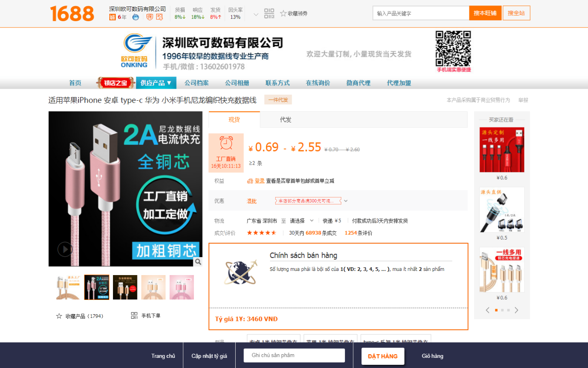Select the fourth thumbnail with peach background

tap(153, 287)
